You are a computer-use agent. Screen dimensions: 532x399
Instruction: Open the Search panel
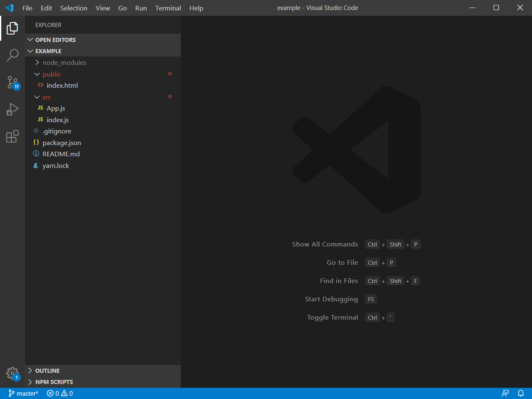click(12, 54)
